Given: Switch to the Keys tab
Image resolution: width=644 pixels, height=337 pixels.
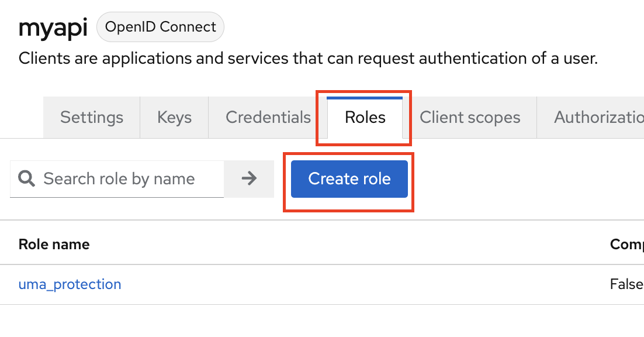Looking at the screenshot, I should (x=174, y=118).
